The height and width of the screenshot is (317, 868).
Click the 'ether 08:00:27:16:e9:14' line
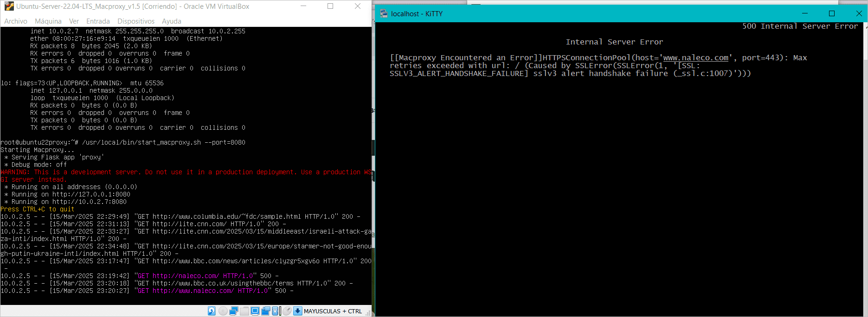(x=127, y=38)
